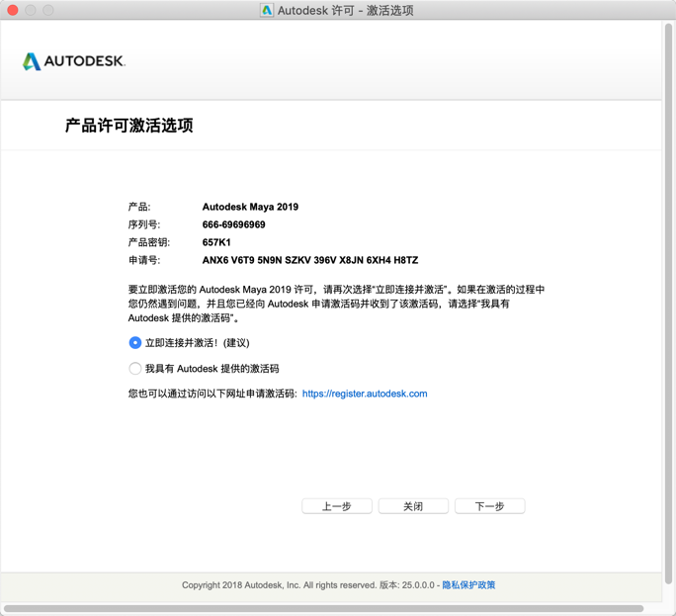Close the window with the red button

[x=13, y=11]
